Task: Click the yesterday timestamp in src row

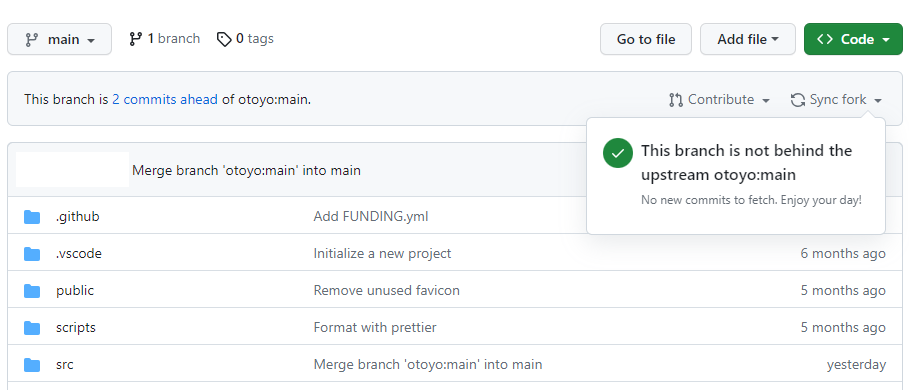Action: pyautogui.click(x=856, y=365)
